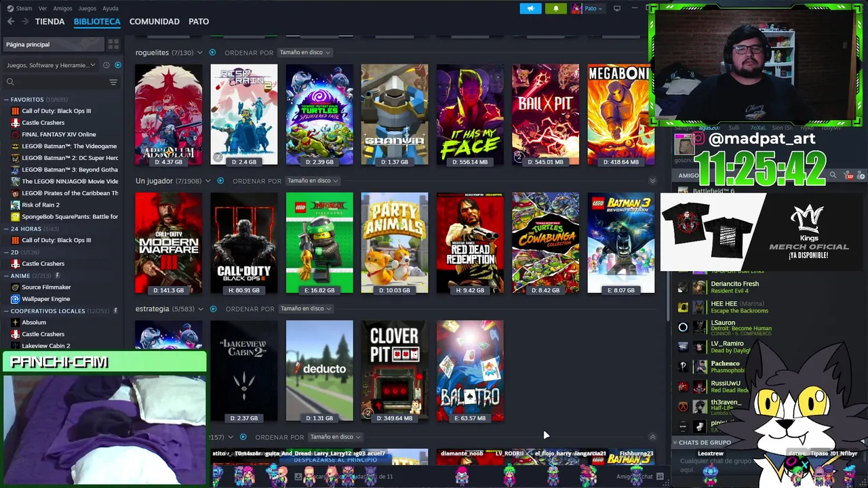Open the Juegos menu
The image size is (868, 488).
tap(87, 8)
